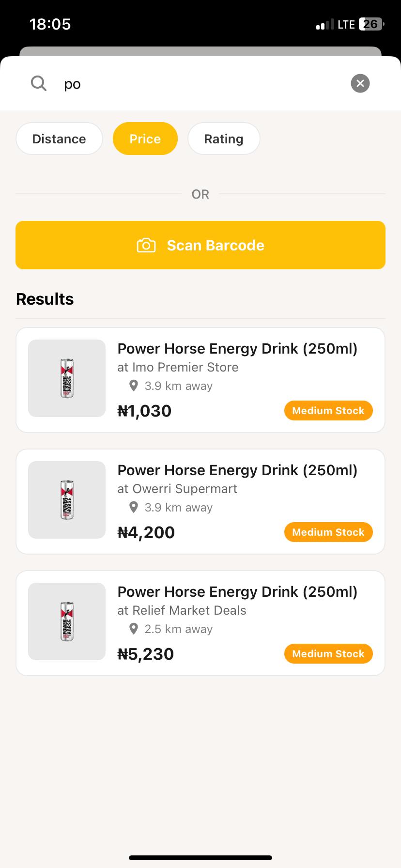Sort results by Rating
This screenshot has width=401, height=868.
pos(223,139)
